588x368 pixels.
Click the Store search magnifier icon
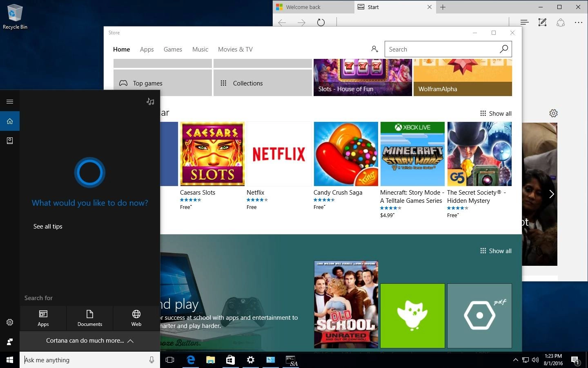click(x=504, y=49)
